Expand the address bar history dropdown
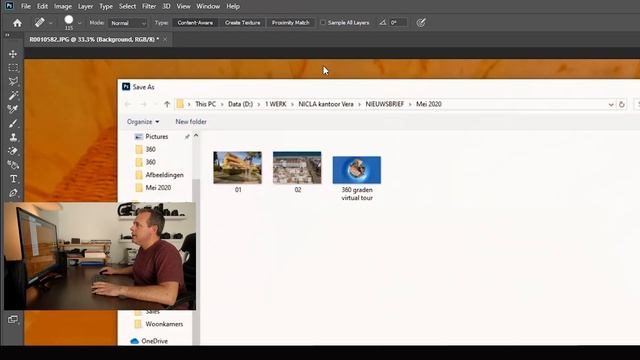This screenshot has width=640, height=360. [611, 104]
